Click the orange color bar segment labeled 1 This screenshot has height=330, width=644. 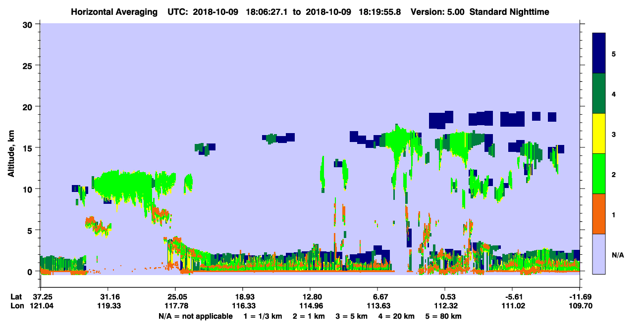pos(599,214)
